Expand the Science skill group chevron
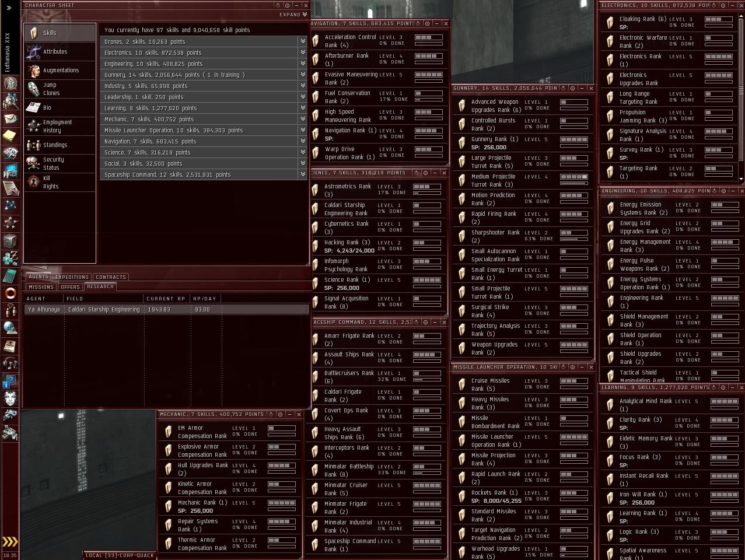745x560 pixels. pos(303,152)
